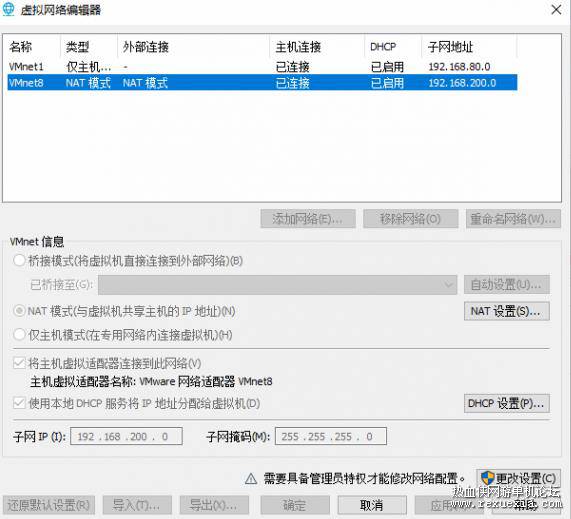Image resolution: width=571 pixels, height=519 pixels.
Task: Select the VMnet1 row in list
Action: click(x=262, y=67)
